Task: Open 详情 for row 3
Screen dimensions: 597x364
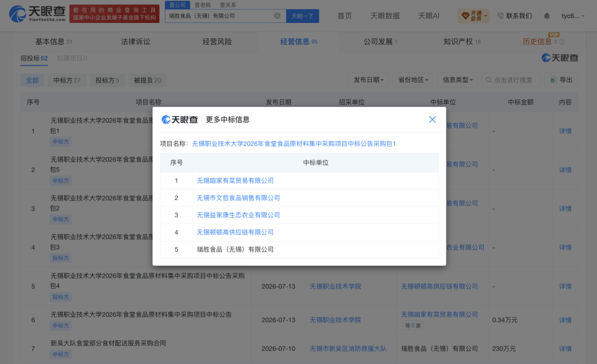Action: point(565,209)
